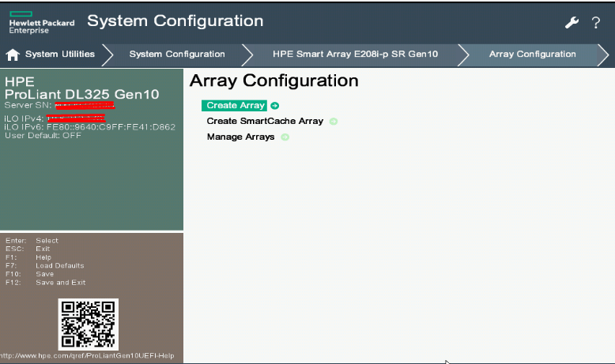Click the Array Configuration page heading
615x364 pixels.
[274, 81]
